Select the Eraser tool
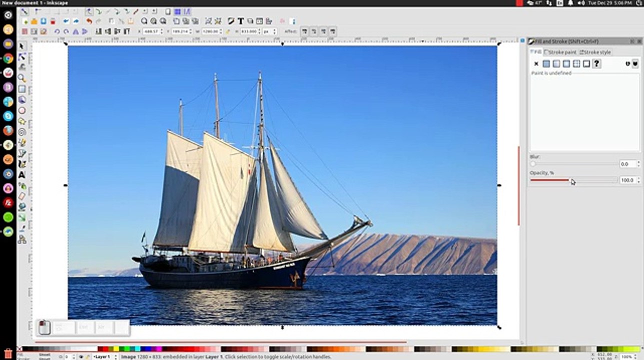This screenshot has width=644, height=360. click(22, 196)
